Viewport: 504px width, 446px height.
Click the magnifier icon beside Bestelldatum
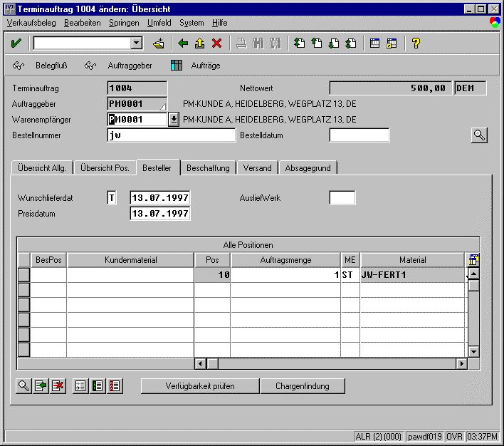479,135
